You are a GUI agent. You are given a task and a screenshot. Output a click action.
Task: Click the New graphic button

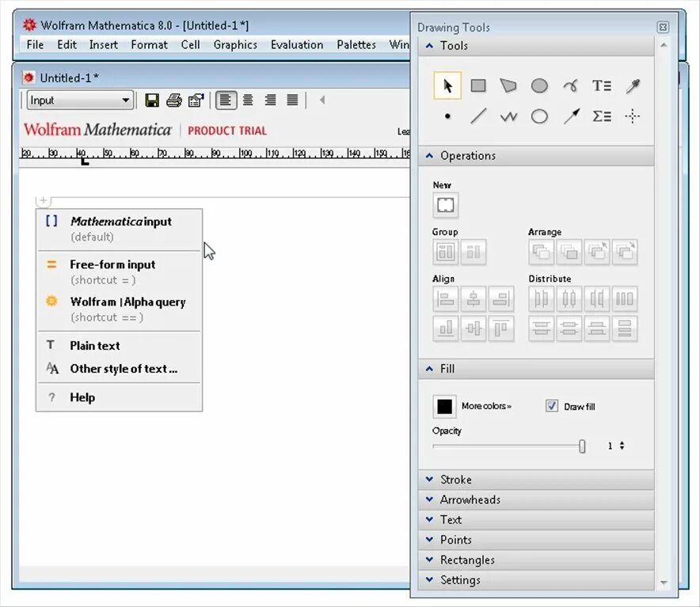tap(446, 205)
